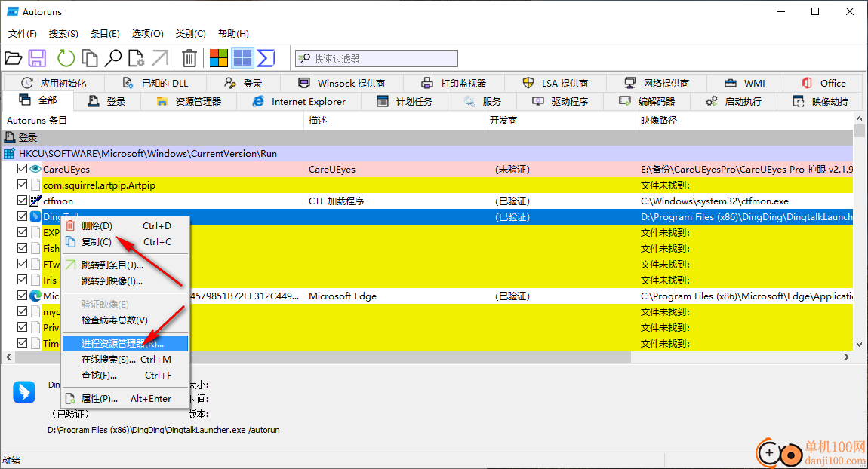868x469 pixels.
Task: Toggle the checkbox of the FTw row
Action: [22, 264]
